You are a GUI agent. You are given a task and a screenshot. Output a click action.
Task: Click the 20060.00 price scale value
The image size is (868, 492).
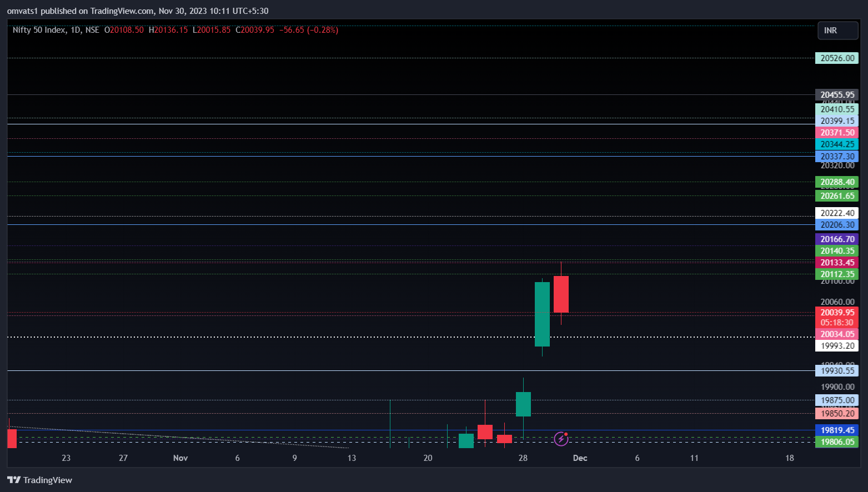pos(837,302)
